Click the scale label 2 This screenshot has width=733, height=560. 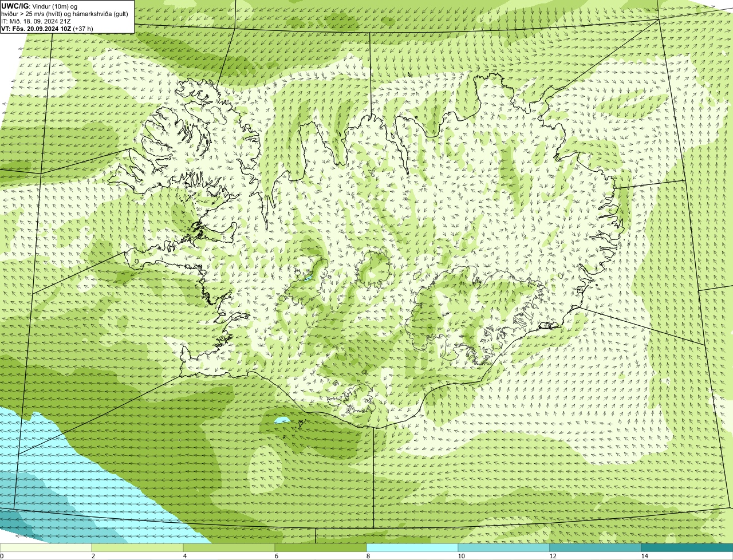click(93, 556)
